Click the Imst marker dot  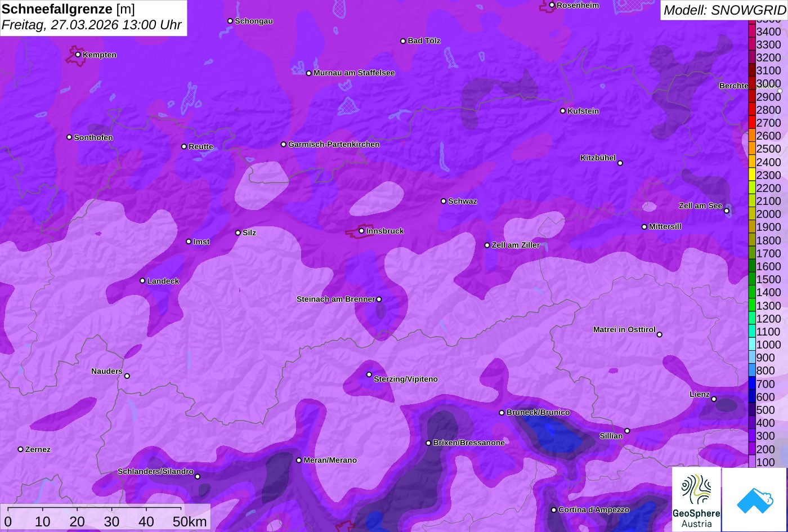pos(189,242)
